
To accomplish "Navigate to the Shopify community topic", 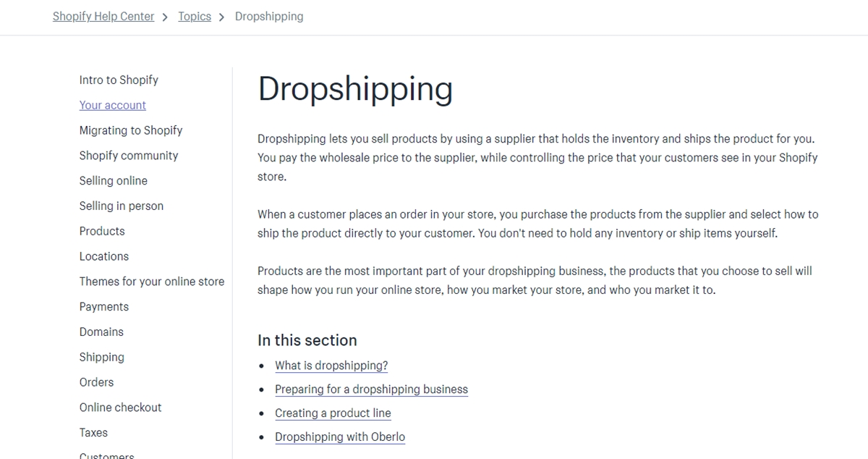I will (x=128, y=156).
